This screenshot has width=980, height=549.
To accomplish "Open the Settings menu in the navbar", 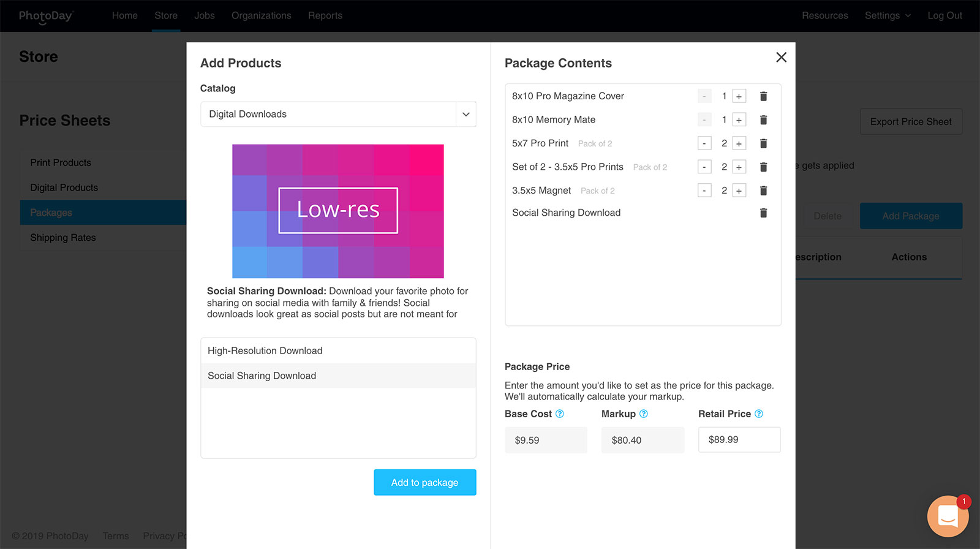I will point(888,16).
